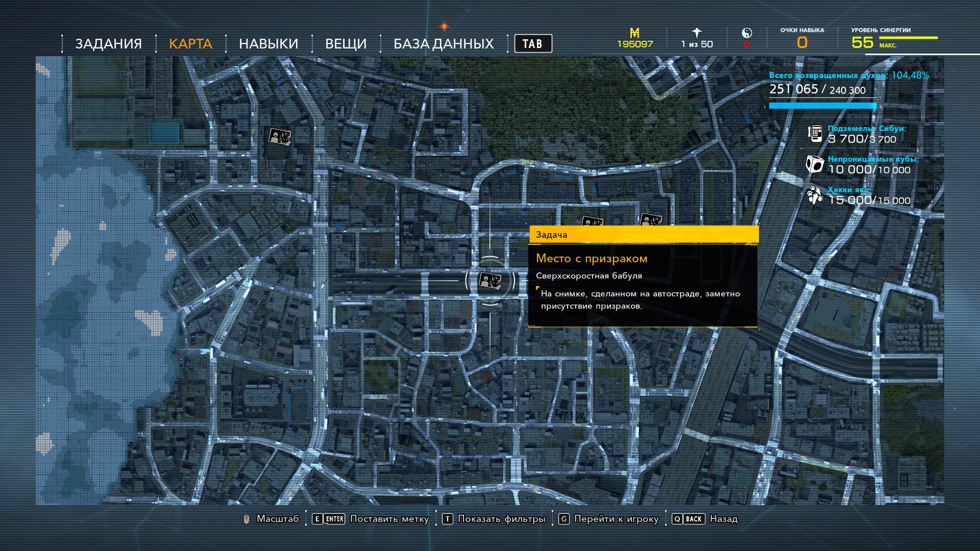This screenshot has width=980, height=551.
Task: Open the ЗАДАНИЯ tab
Action: click(x=108, y=44)
